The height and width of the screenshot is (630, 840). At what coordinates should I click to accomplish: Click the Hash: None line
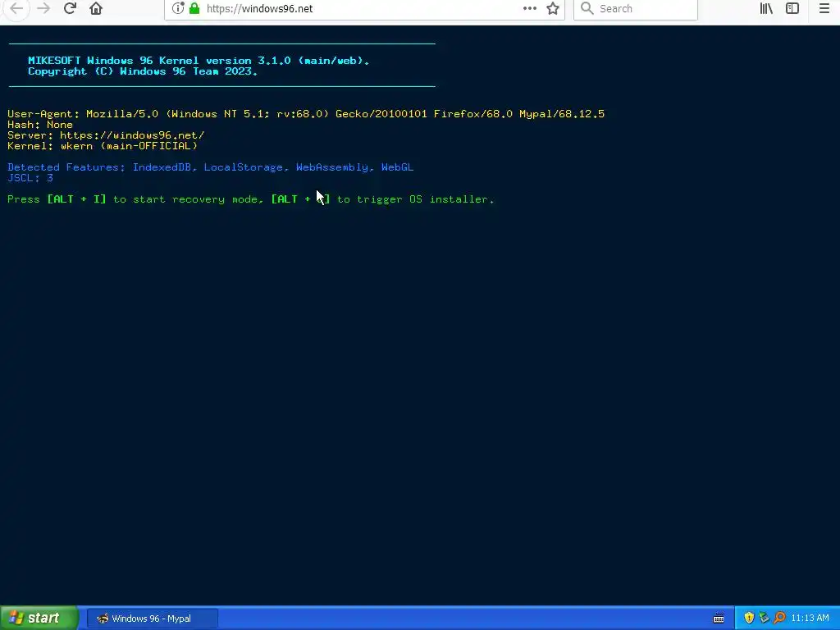click(x=40, y=125)
